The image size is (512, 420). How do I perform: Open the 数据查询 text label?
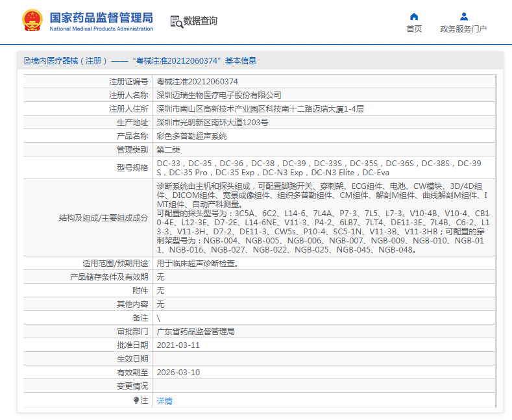[201, 21]
